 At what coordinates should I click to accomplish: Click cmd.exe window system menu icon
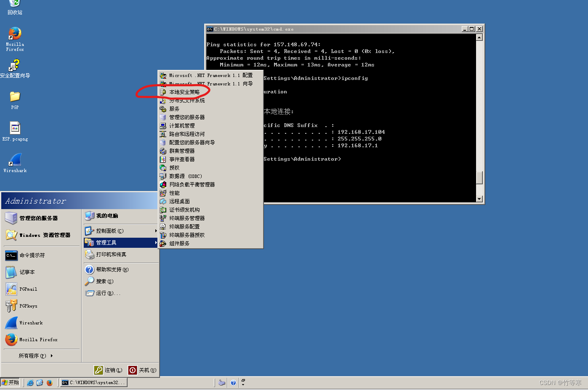coord(210,29)
